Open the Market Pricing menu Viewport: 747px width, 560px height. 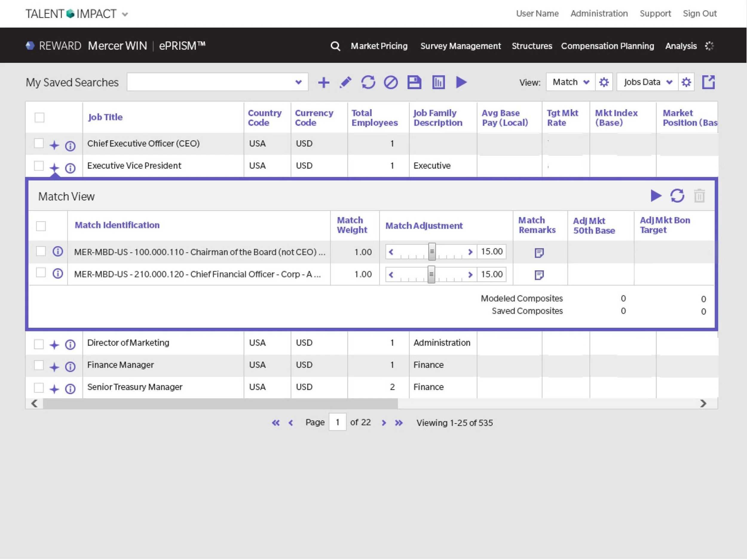tap(379, 46)
